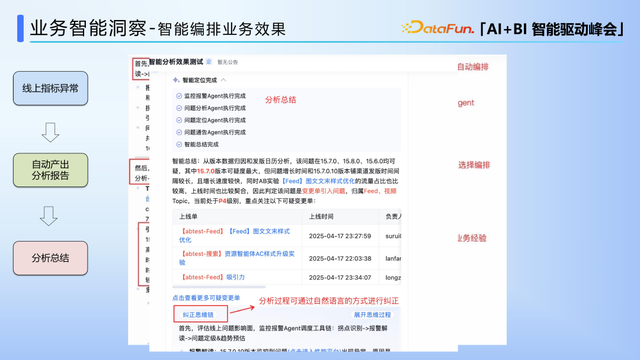Screen dimensions: 640x360
Task: Click the check icon beside 智能总结完成
Action: point(179,144)
